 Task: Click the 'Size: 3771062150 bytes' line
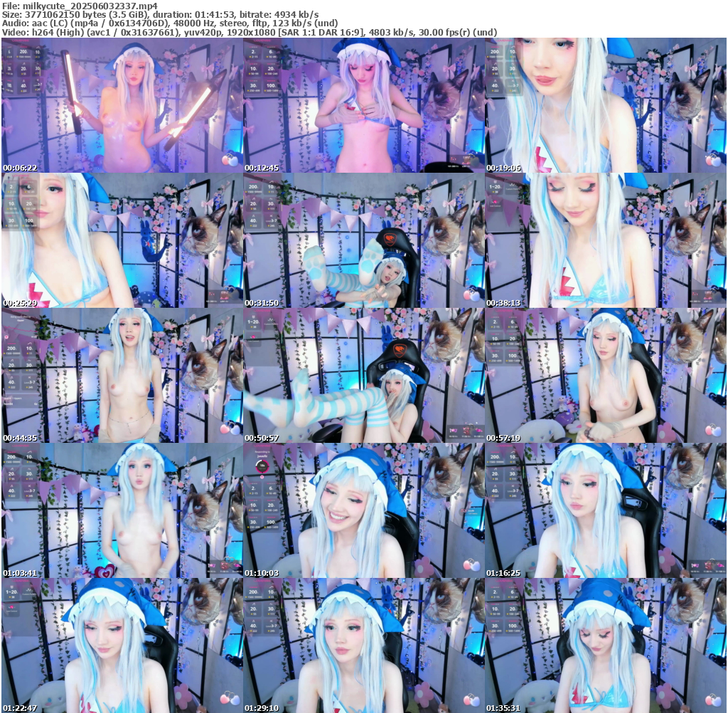click(160, 15)
